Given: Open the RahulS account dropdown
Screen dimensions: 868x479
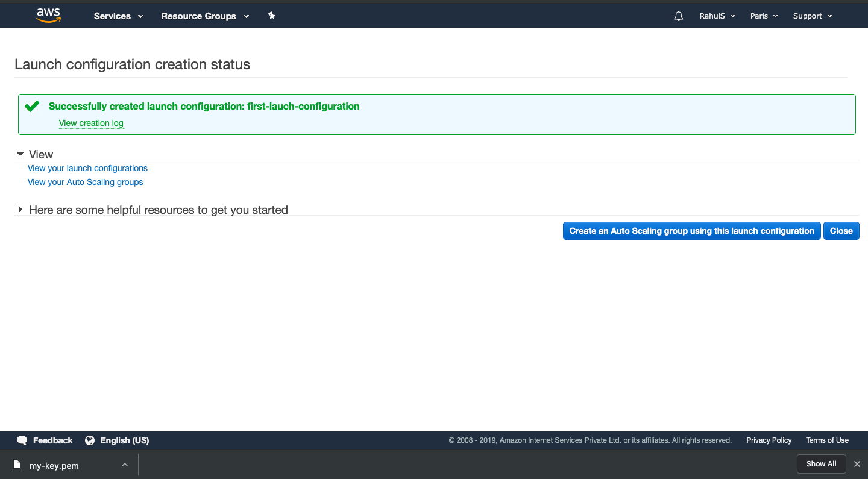Looking at the screenshot, I should [x=717, y=16].
